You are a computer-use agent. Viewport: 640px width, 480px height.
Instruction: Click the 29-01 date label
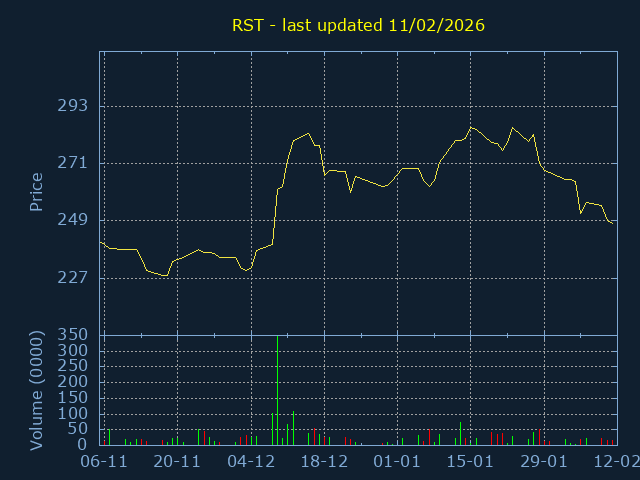[544, 462]
